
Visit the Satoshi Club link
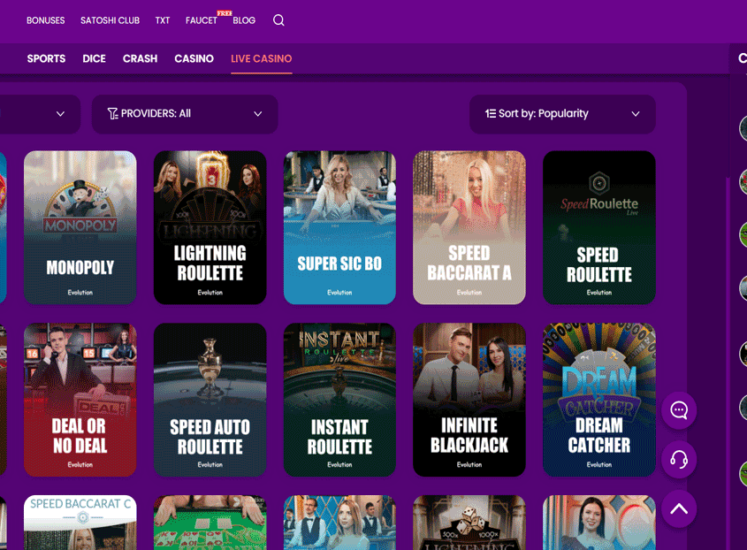(x=110, y=20)
